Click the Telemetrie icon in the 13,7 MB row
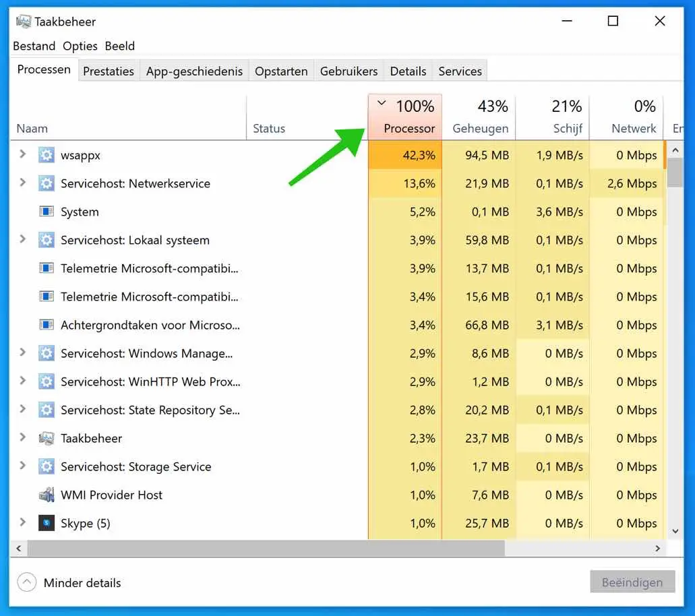The image size is (695, 616). [x=46, y=268]
